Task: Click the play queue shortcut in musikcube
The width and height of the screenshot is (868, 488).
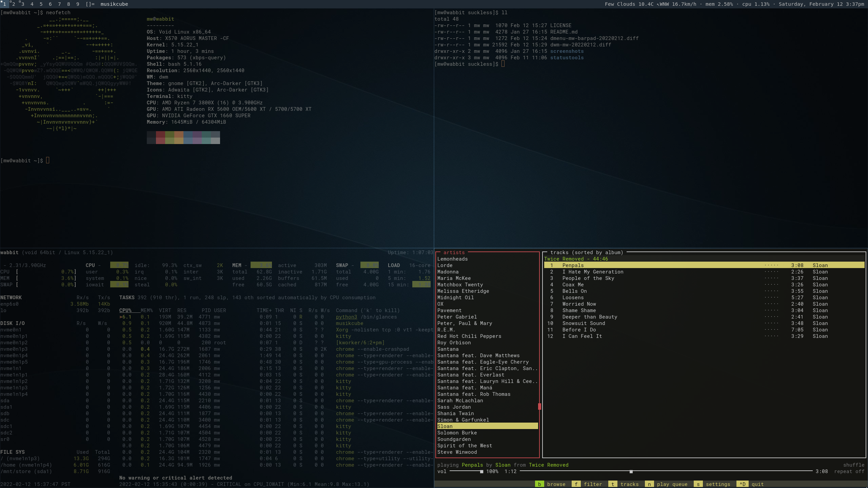Action: [666, 484]
